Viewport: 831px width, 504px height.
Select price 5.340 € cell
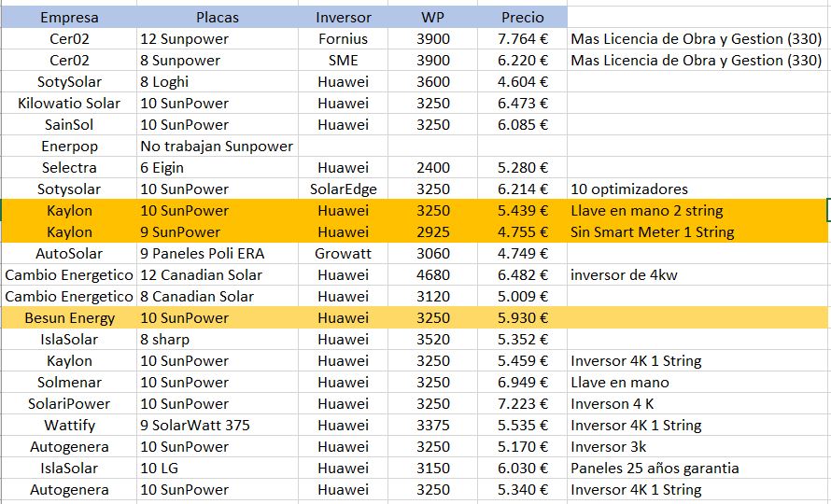tap(522, 490)
